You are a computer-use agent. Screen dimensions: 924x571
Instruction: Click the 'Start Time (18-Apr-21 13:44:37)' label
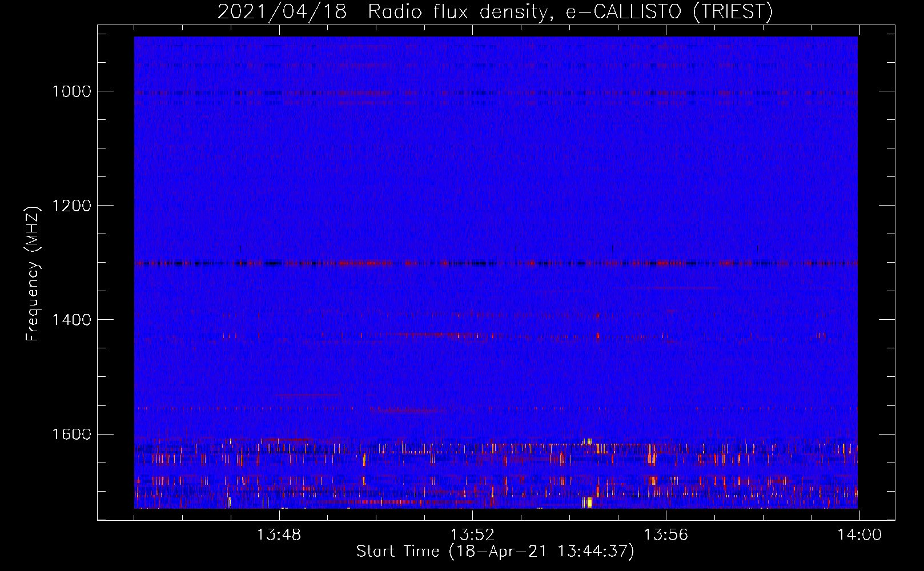pyautogui.click(x=495, y=552)
